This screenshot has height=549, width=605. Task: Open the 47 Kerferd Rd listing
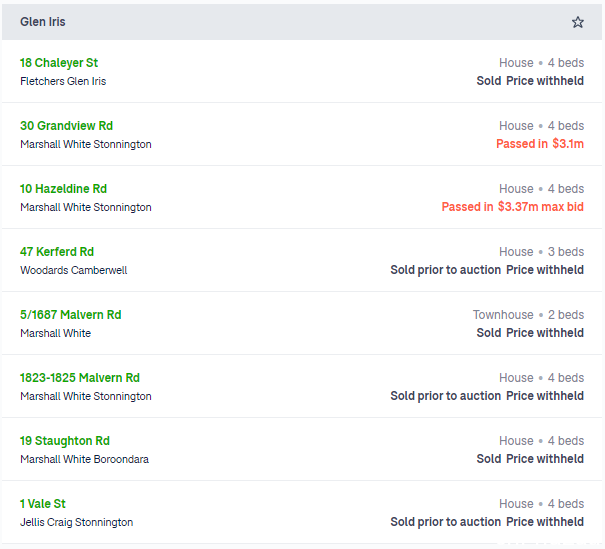(x=57, y=252)
